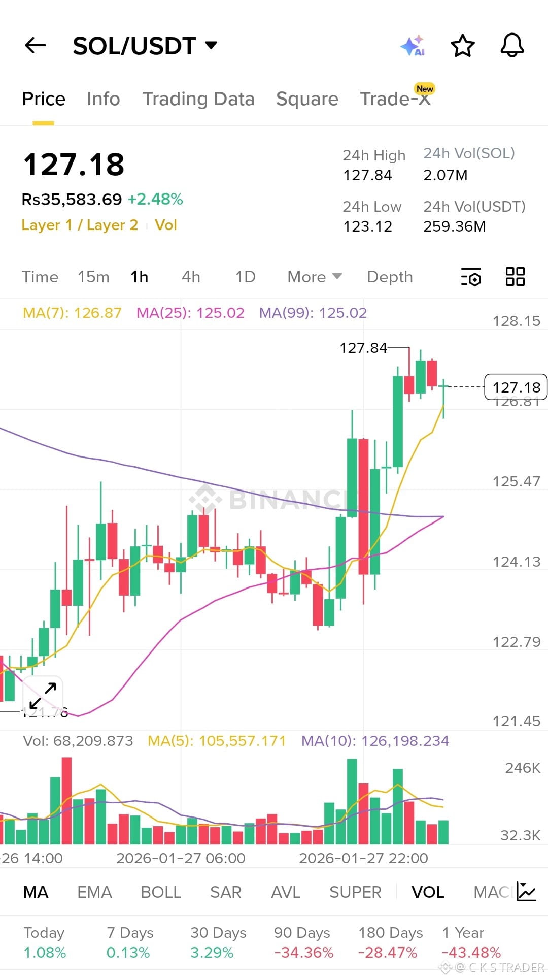548x980 pixels.
Task: Open the Depth chart view
Action: [390, 277]
